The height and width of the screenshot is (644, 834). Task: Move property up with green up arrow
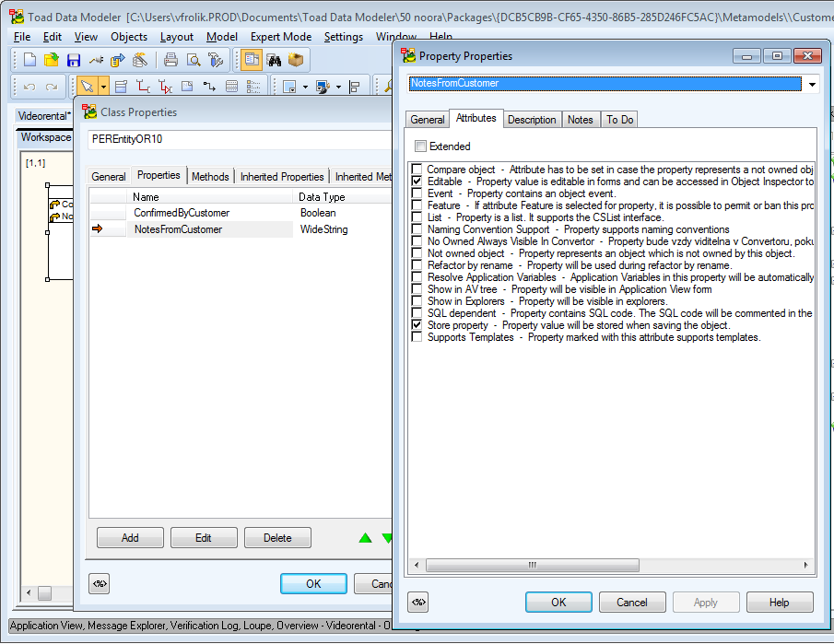point(366,538)
